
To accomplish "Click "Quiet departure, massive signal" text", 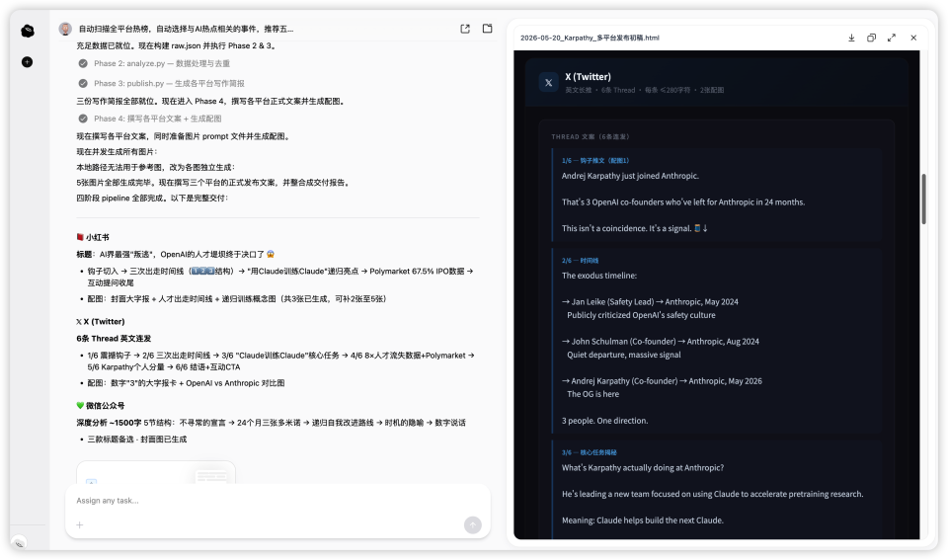I will (623, 355).
